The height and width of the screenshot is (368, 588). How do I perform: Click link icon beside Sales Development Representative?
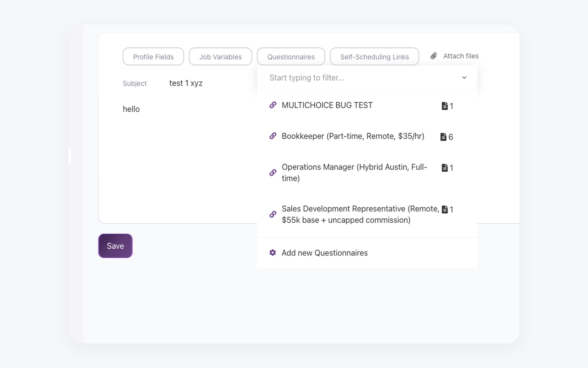tap(273, 214)
